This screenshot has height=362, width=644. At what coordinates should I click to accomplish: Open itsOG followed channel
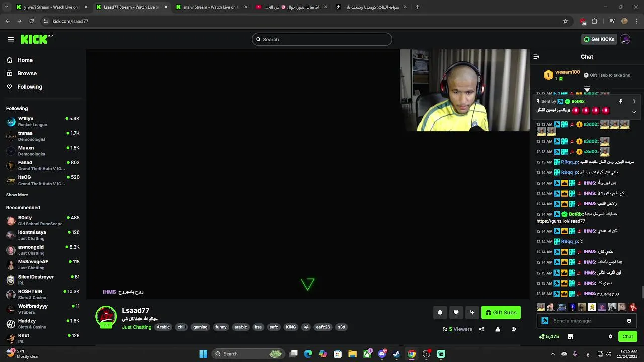point(43,180)
